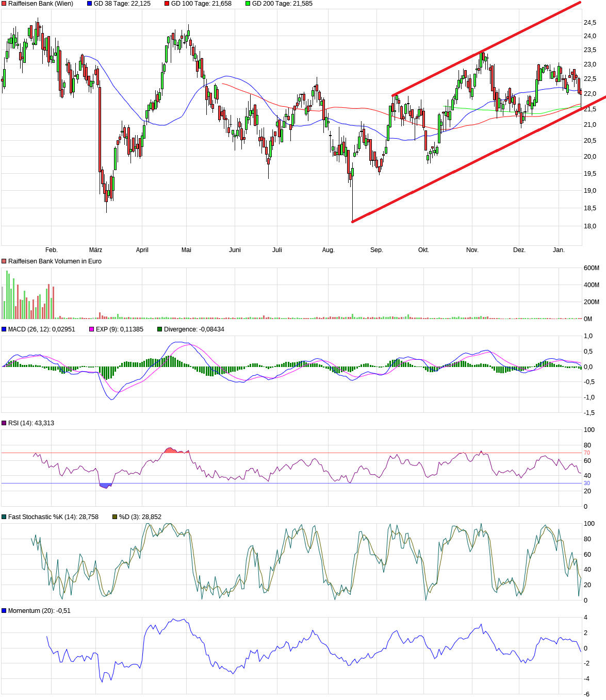This screenshot has height=700, width=606.
Task: Select the Momentum (20) blue legend icon
Action: tap(4, 610)
